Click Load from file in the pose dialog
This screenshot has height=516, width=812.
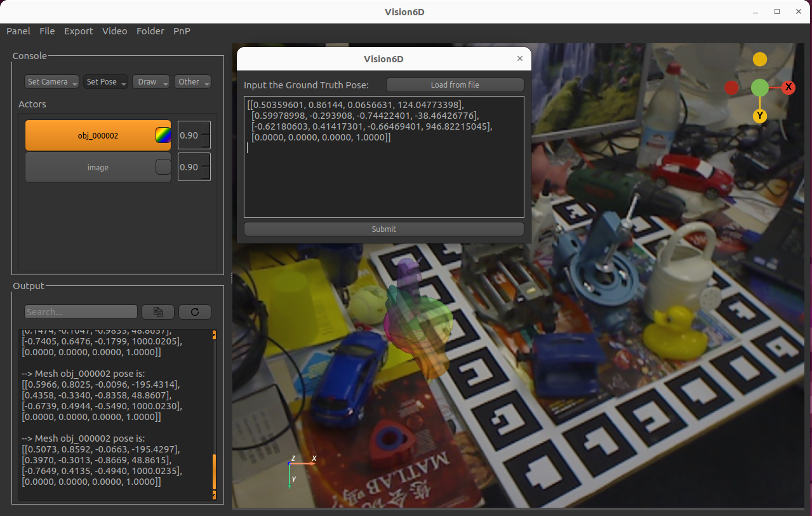tap(455, 85)
